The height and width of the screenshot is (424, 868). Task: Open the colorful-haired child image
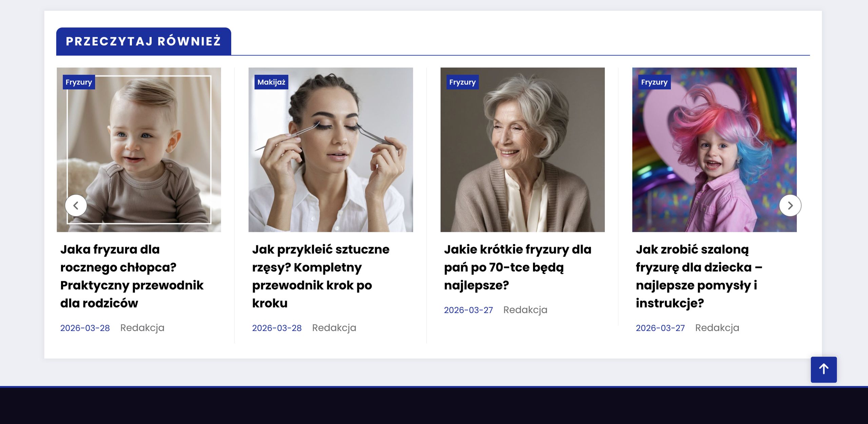714,149
